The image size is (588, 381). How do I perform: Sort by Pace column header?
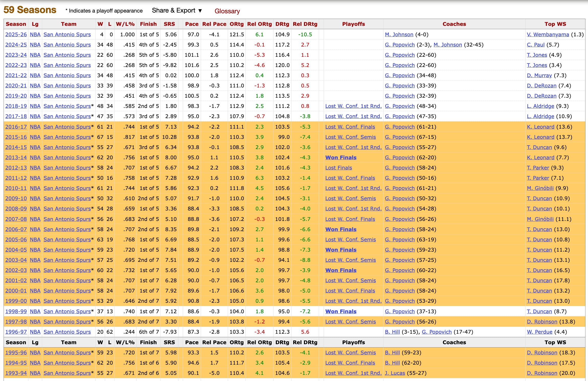coord(192,24)
